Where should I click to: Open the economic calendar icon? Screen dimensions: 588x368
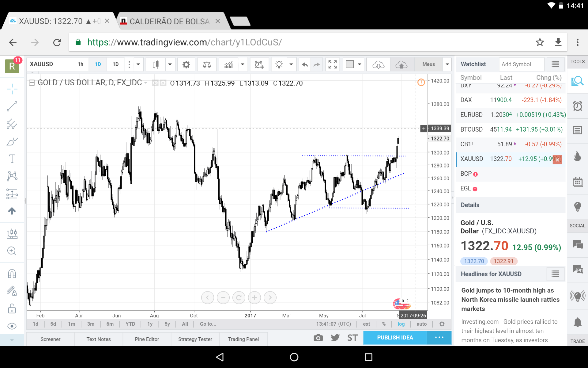(x=577, y=182)
